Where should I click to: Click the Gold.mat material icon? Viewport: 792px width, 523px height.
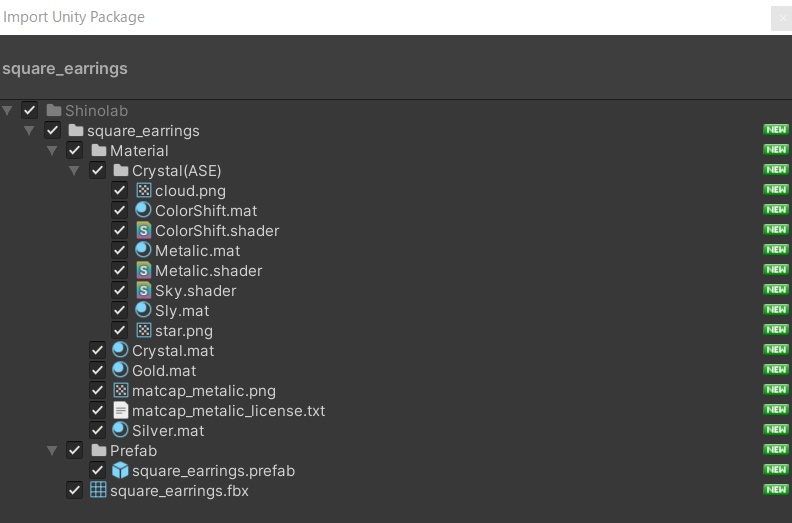pos(120,370)
